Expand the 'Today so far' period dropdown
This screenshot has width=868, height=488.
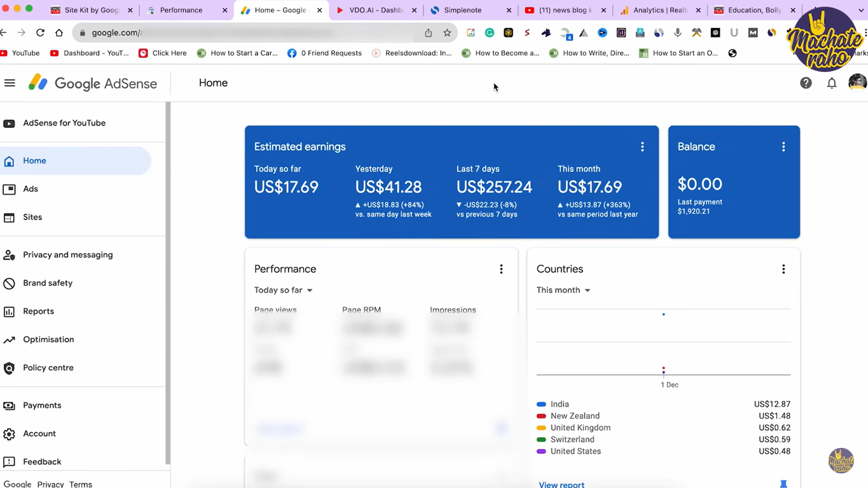(x=284, y=290)
